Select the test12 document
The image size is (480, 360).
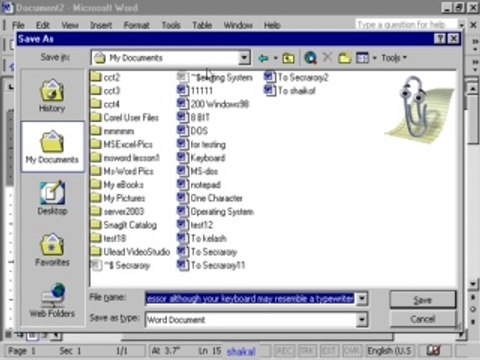(195, 225)
